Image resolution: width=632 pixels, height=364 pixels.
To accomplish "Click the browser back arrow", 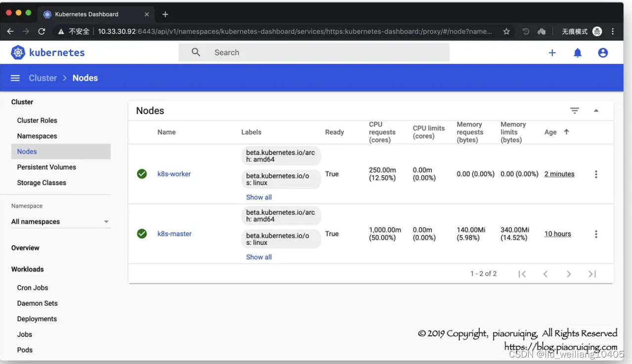I will click(10, 31).
